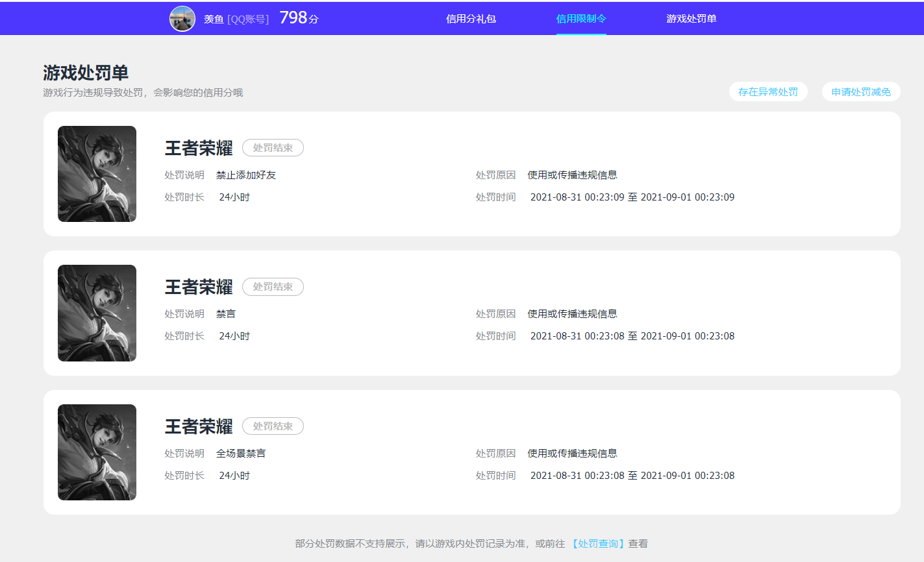Click the 处罚结束 badge on the first record
This screenshot has width=924, height=562.
[273, 147]
